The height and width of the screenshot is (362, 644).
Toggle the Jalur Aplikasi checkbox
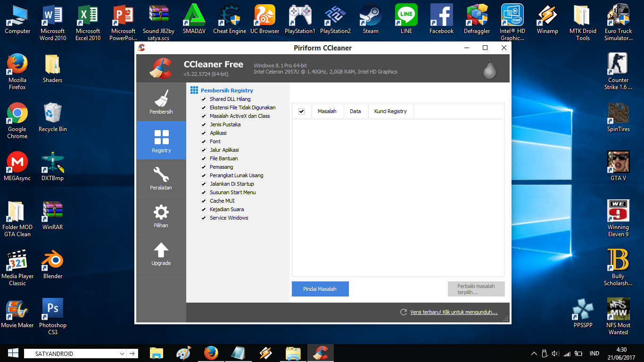(204, 150)
